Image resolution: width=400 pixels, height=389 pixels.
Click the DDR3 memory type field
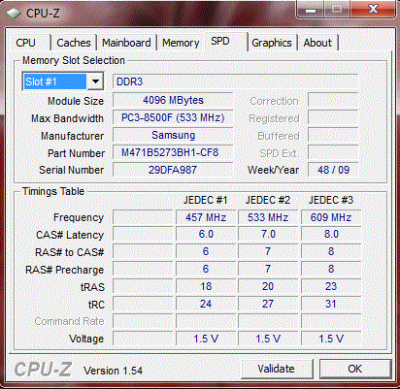(235, 81)
